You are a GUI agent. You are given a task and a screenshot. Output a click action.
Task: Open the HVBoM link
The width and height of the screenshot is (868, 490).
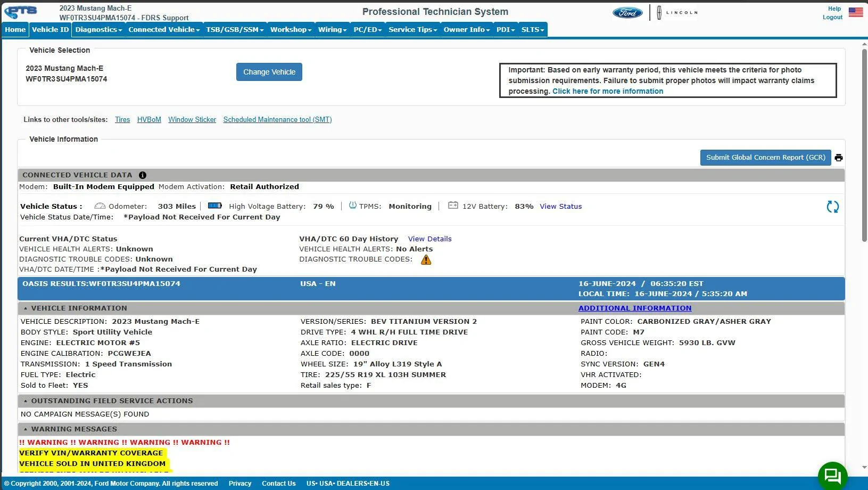pos(149,120)
